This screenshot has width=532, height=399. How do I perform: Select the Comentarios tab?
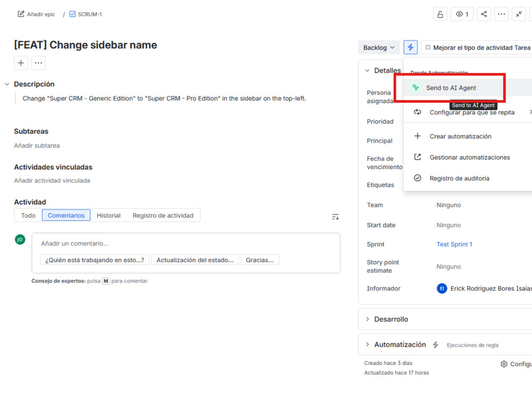tap(66, 215)
